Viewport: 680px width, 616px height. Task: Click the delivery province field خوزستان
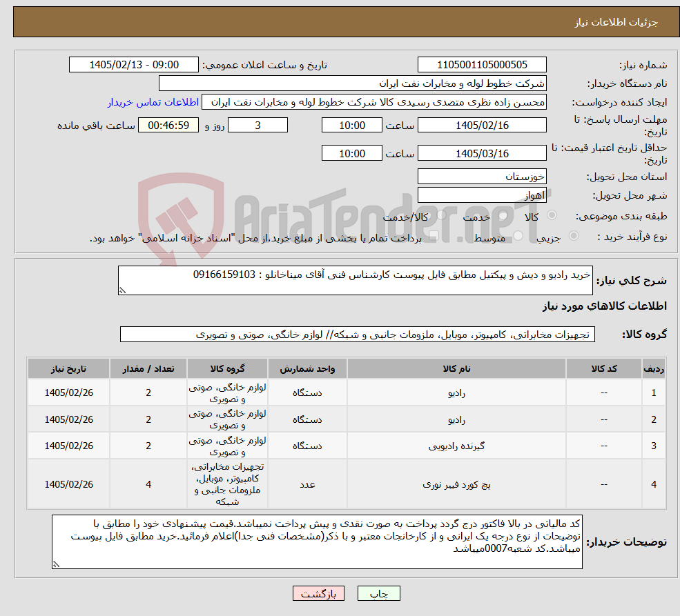tap(482, 177)
